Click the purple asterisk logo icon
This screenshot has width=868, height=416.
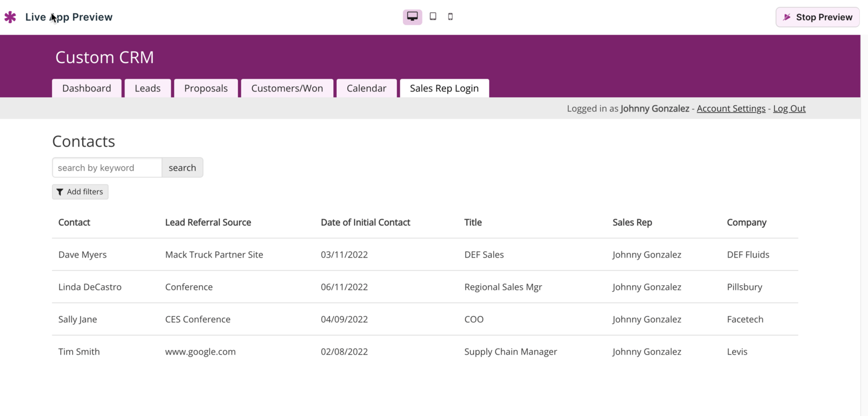pos(10,17)
